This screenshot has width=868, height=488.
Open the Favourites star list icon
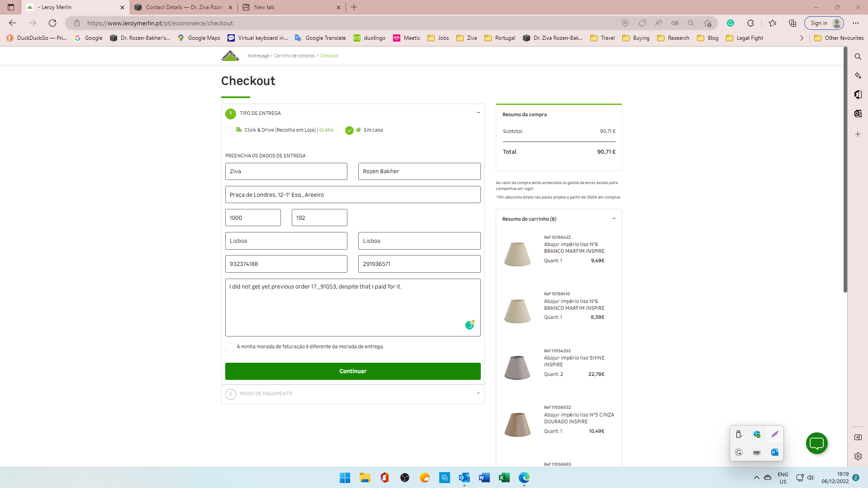click(x=773, y=23)
